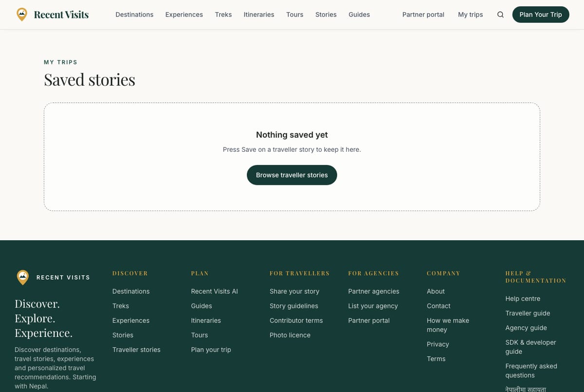Open footer Tours link under Plan
Screen dimensions: 584x392
200,335
